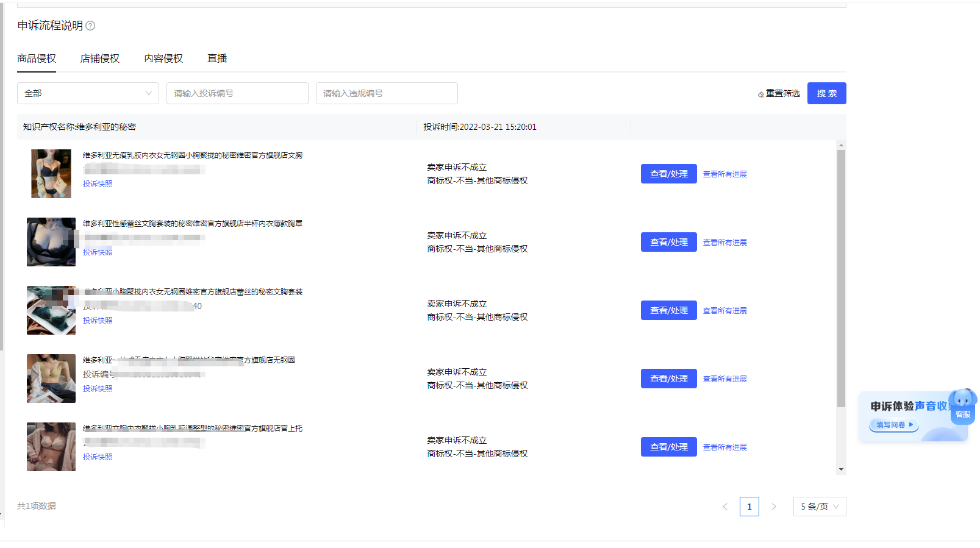The height and width of the screenshot is (548, 980).
Task: Open the 5 条/页 page size dropdown
Action: click(820, 507)
